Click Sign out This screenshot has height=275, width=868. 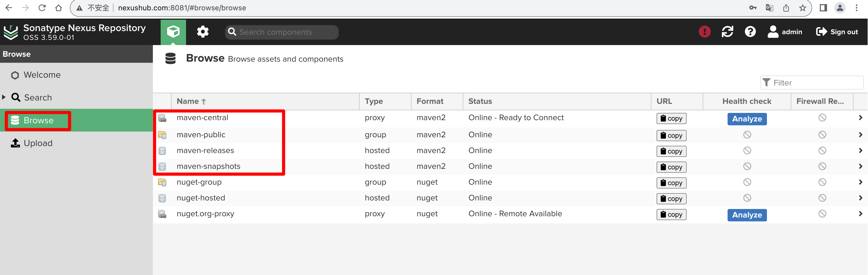tap(837, 32)
